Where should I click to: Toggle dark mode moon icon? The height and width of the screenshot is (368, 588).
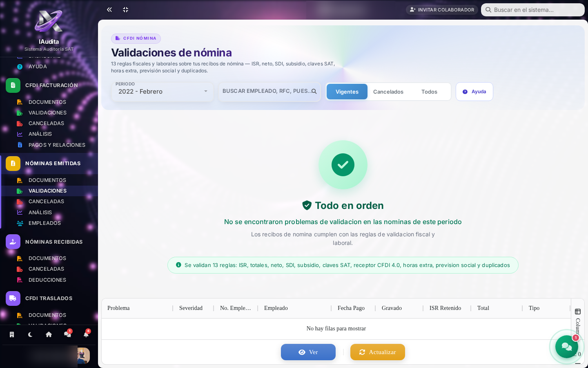point(30,334)
